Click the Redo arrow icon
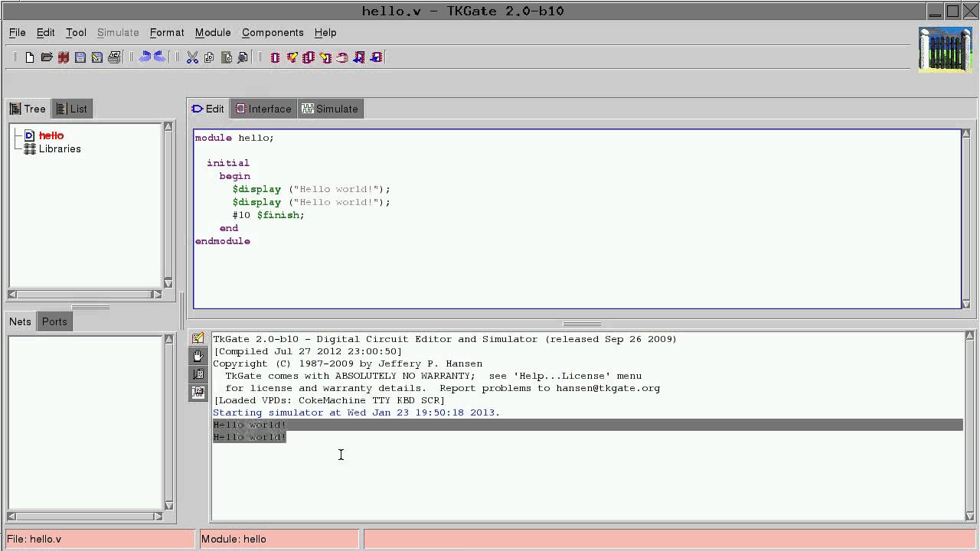 (x=160, y=57)
